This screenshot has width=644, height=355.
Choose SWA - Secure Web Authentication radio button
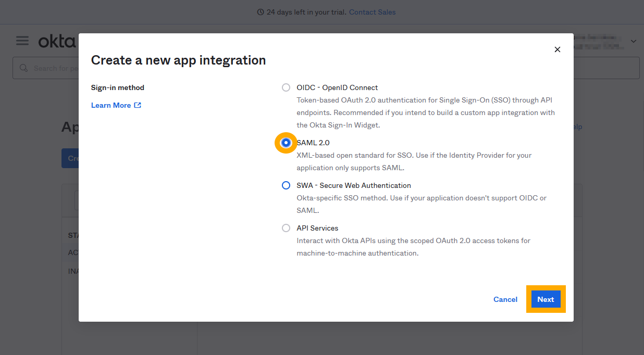286,185
